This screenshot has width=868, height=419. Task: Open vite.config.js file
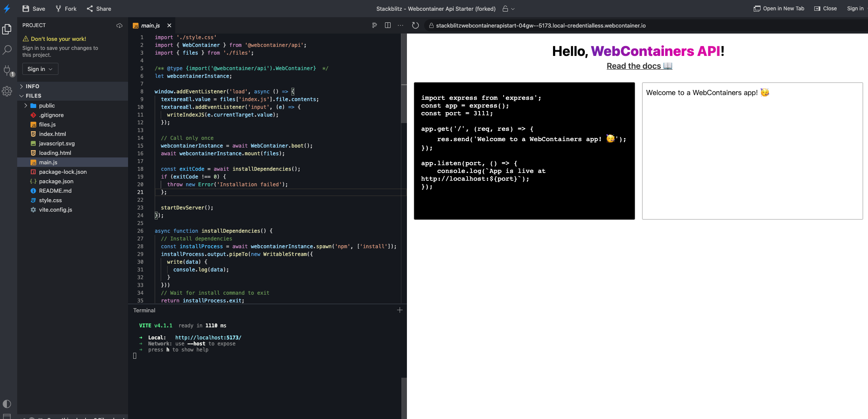point(73,209)
